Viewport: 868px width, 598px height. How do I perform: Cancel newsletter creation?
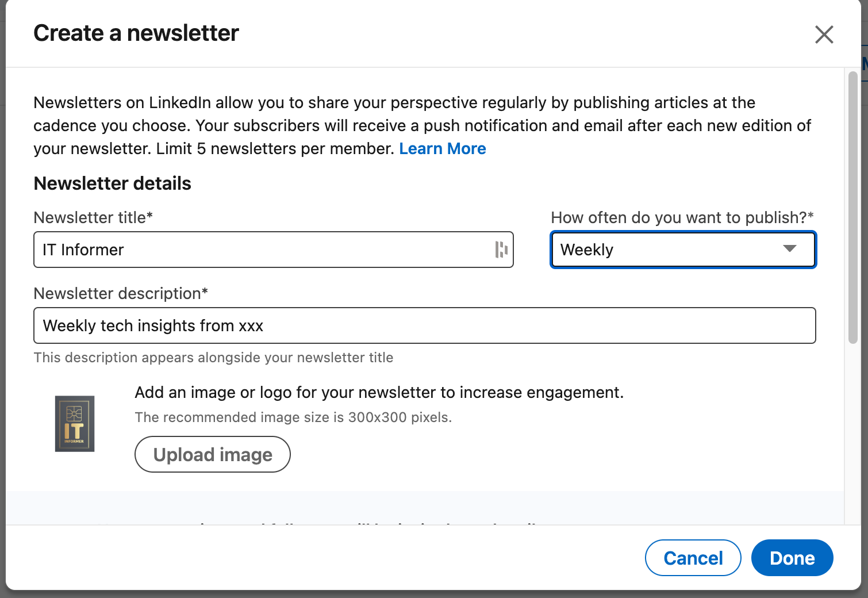click(x=693, y=558)
